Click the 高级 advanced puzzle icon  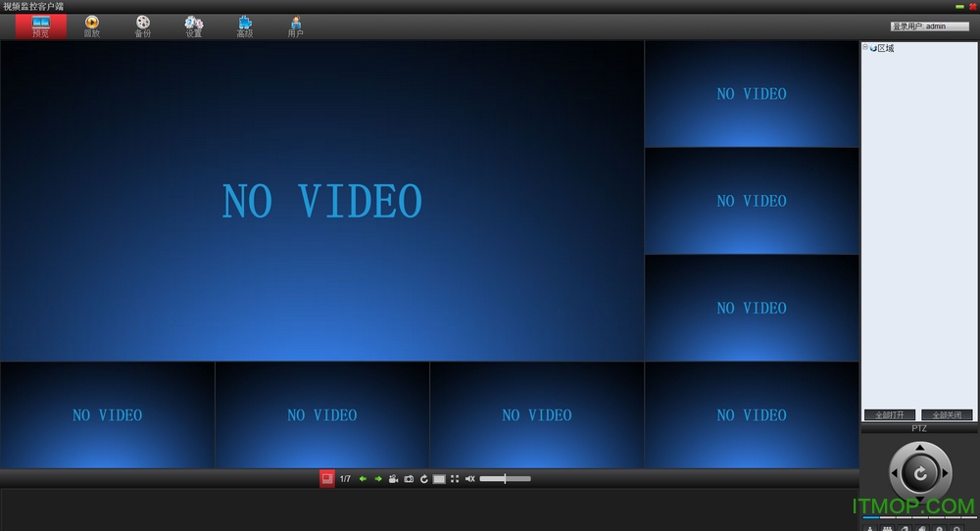point(245,25)
